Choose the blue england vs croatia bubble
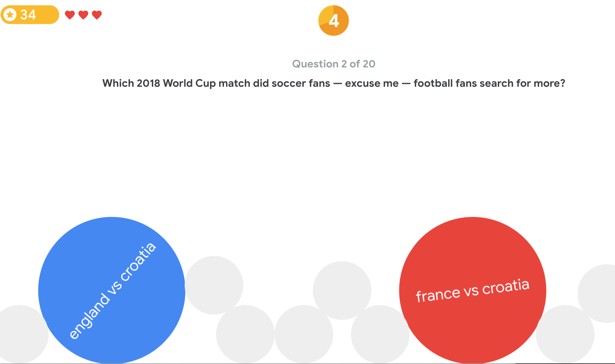Viewport: 615px width, 364px height. tap(112, 290)
